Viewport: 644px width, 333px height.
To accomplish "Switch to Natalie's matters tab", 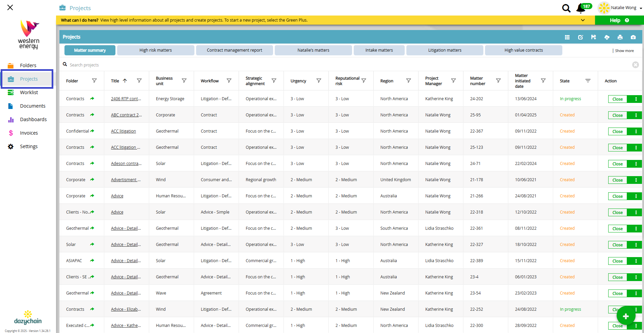I will 313,50.
